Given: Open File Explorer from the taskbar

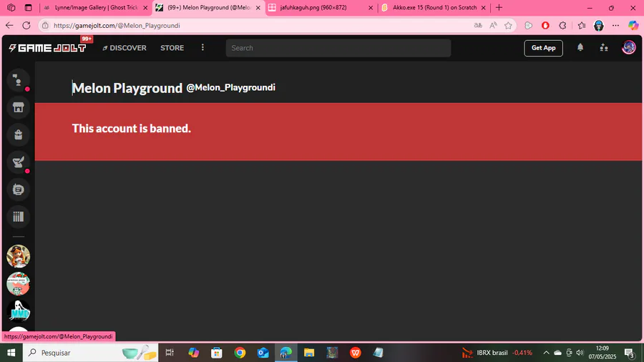Looking at the screenshot, I should (x=309, y=353).
